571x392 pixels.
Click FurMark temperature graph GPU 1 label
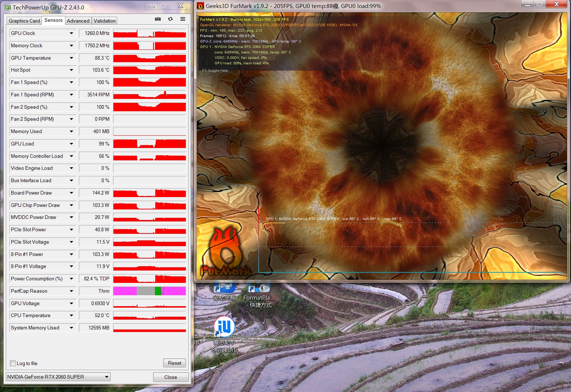(x=334, y=219)
